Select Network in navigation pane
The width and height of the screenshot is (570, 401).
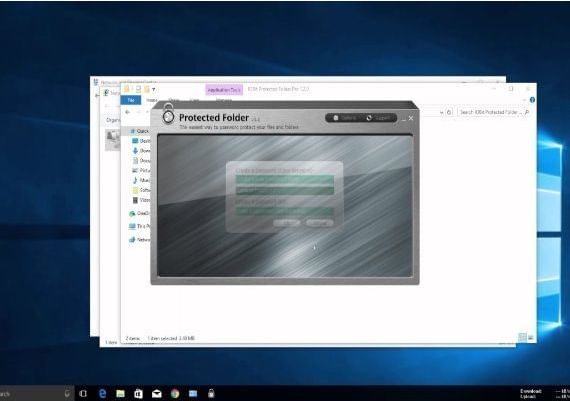click(x=140, y=240)
